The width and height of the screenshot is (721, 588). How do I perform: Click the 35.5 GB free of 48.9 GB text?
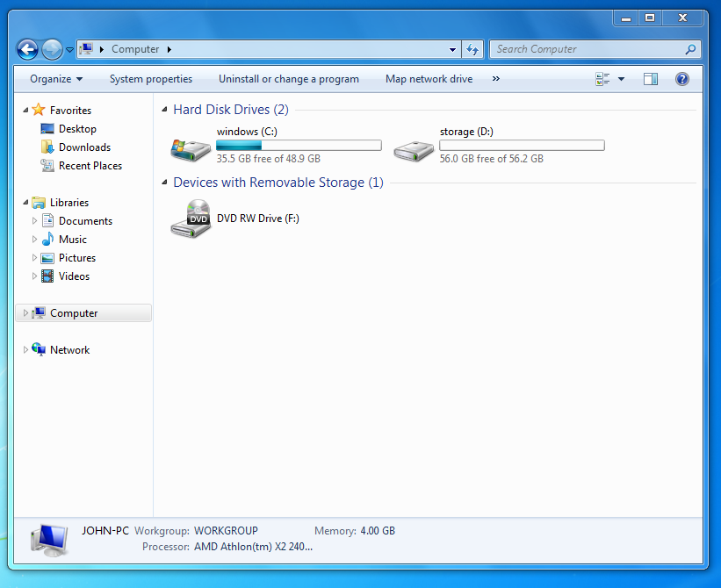[269, 159]
